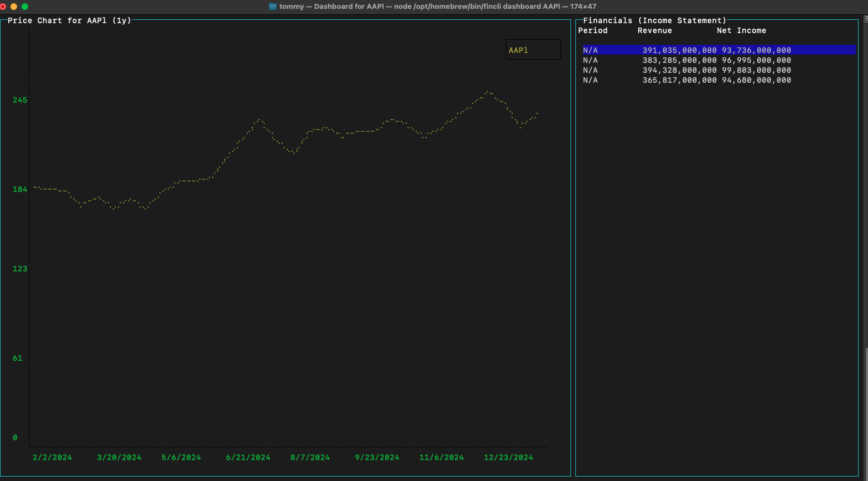
Task: Click the Financials (Income Statement) panel title
Action: (655, 20)
